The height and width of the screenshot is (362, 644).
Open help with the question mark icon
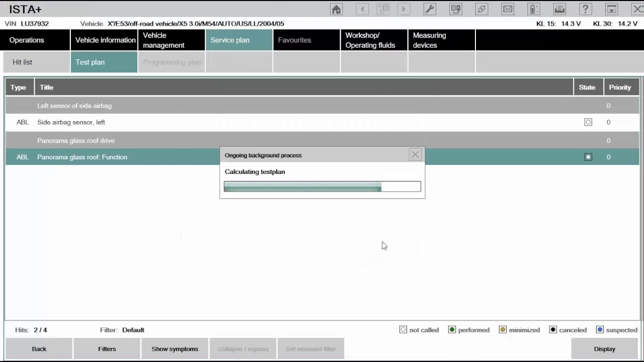point(585,9)
